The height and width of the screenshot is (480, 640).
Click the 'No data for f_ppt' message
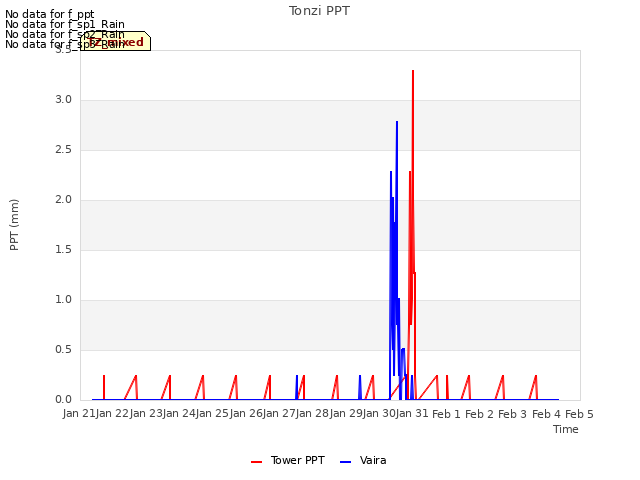coord(49,14)
